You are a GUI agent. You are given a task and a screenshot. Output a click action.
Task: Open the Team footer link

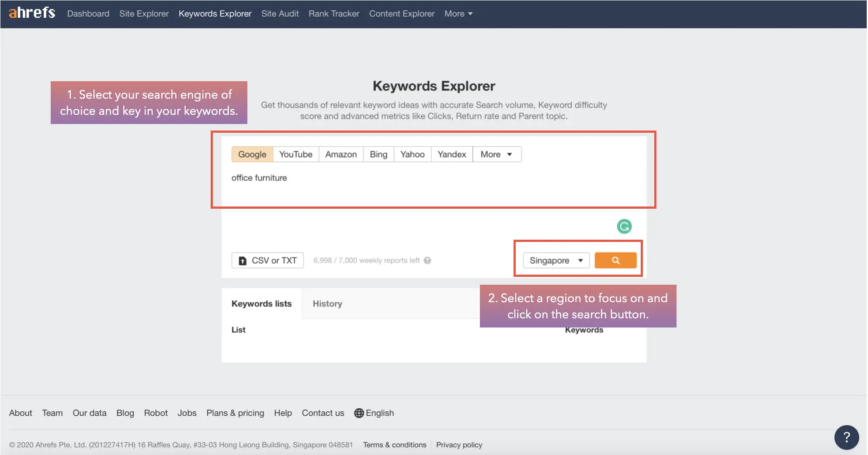(x=52, y=413)
